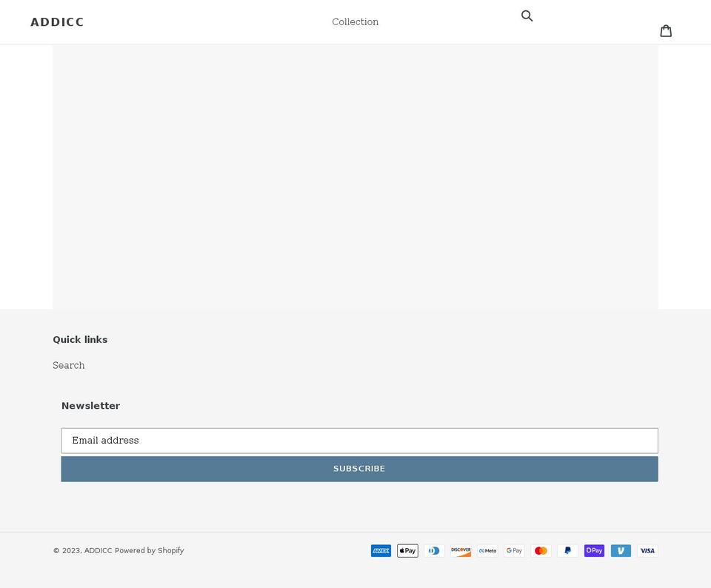This screenshot has width=711, height=588.
Task: Follow the Search quick link
Action: pos(68,365)
